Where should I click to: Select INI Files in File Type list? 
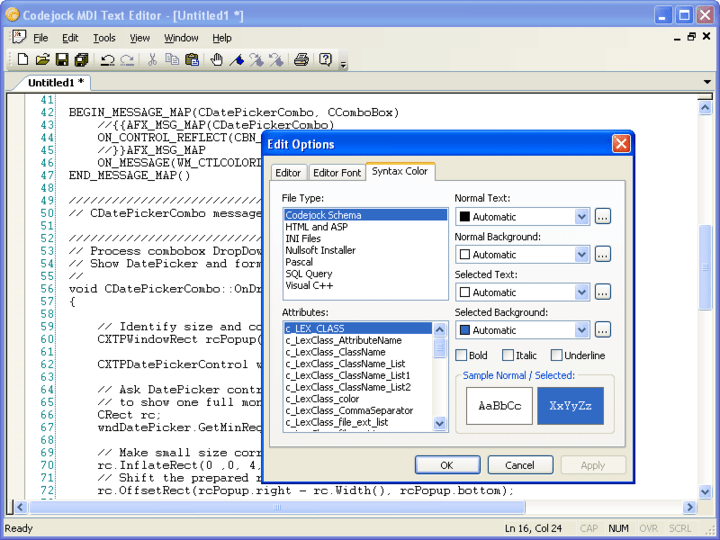(366, 239)
